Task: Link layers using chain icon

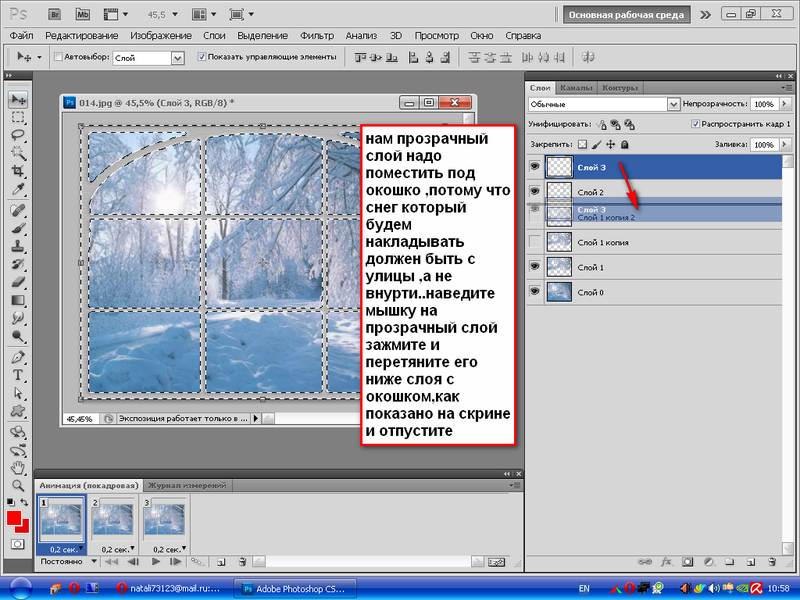Action: (x=644, y=562)
